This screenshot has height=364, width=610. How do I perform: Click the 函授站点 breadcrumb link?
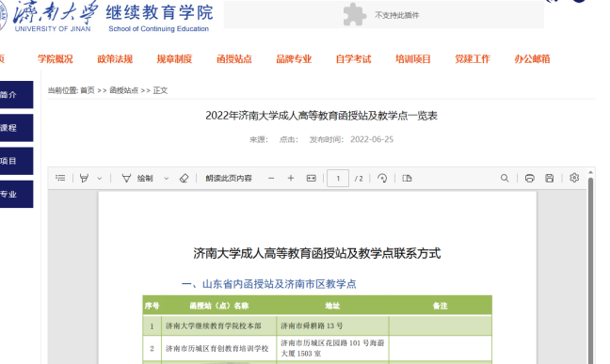coord(123,90)
